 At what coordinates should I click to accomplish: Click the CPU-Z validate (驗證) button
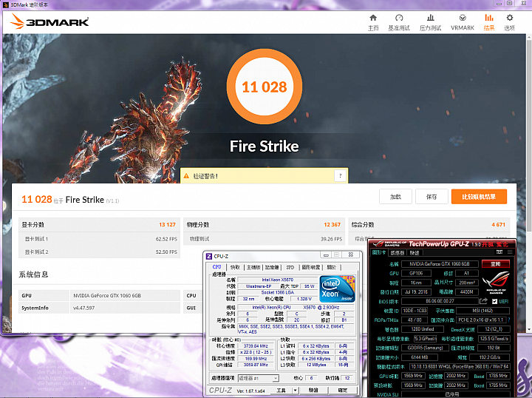pyautogui.click(x=313, y=390)
